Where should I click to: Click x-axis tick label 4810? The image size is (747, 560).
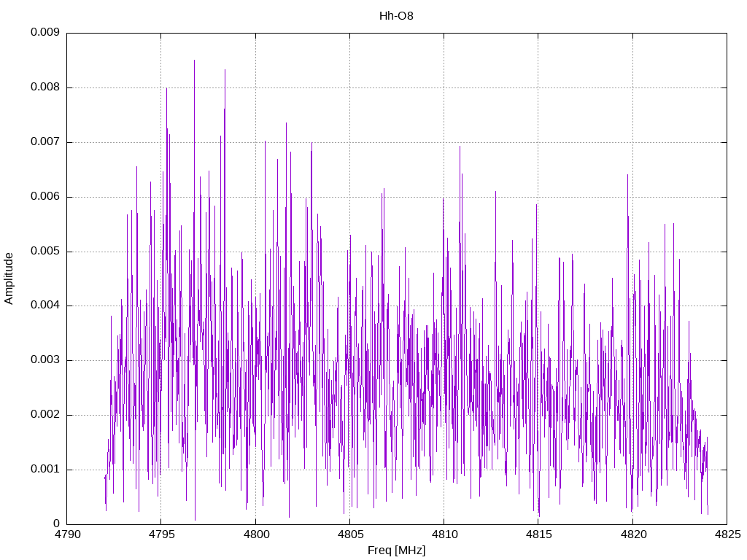tap(444, 534)
